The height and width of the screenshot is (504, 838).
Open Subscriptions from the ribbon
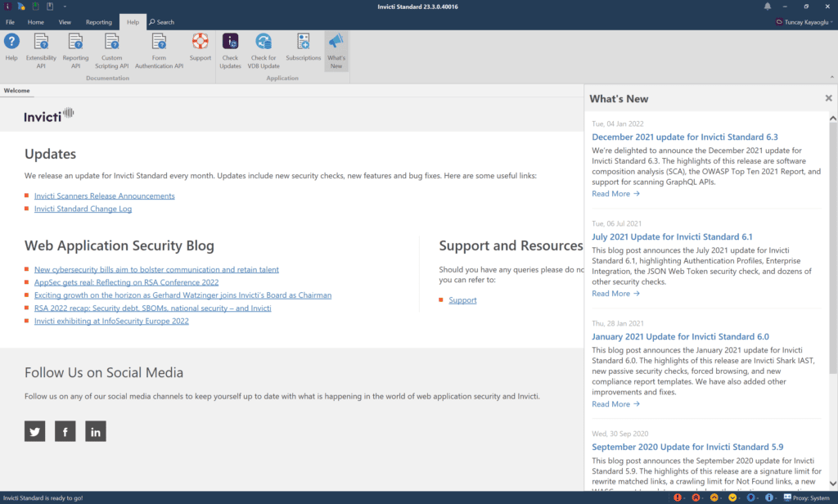(x=303, y=47)
